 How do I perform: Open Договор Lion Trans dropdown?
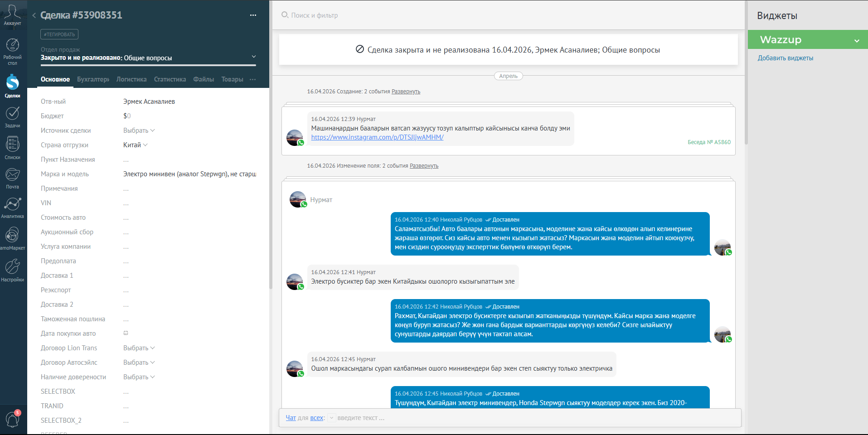[x=139, y=348]
